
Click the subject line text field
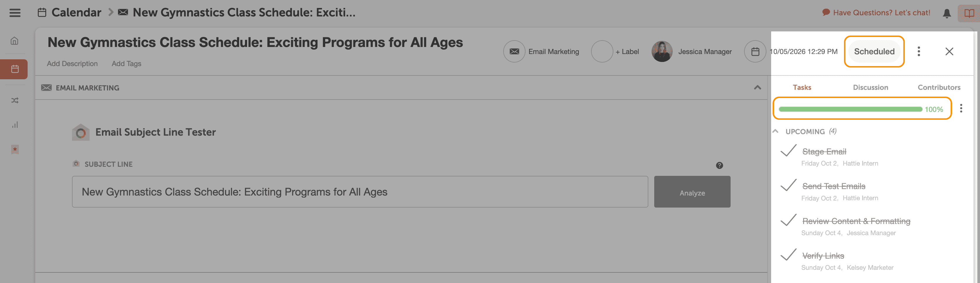click(x=360, y=192)
